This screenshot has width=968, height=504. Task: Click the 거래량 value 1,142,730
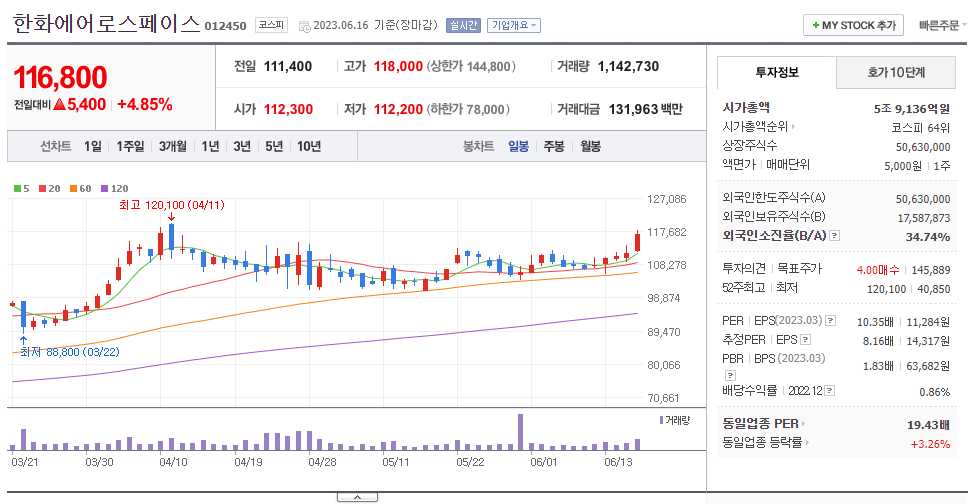click(628, 66)
